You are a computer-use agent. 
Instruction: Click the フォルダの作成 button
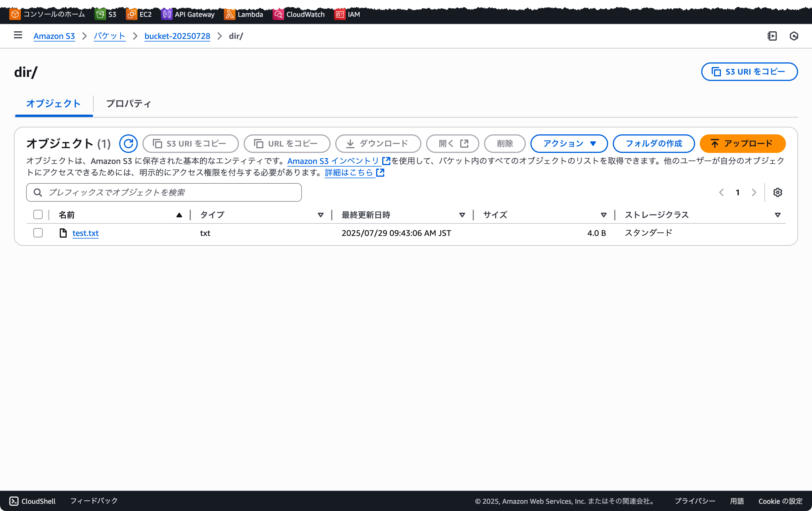pos(653,143)
